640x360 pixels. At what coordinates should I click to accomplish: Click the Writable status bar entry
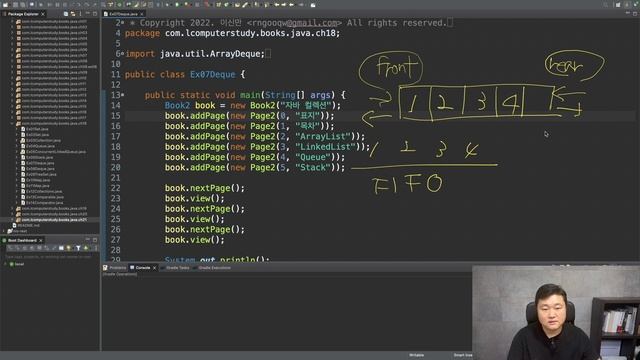[416, 355]
